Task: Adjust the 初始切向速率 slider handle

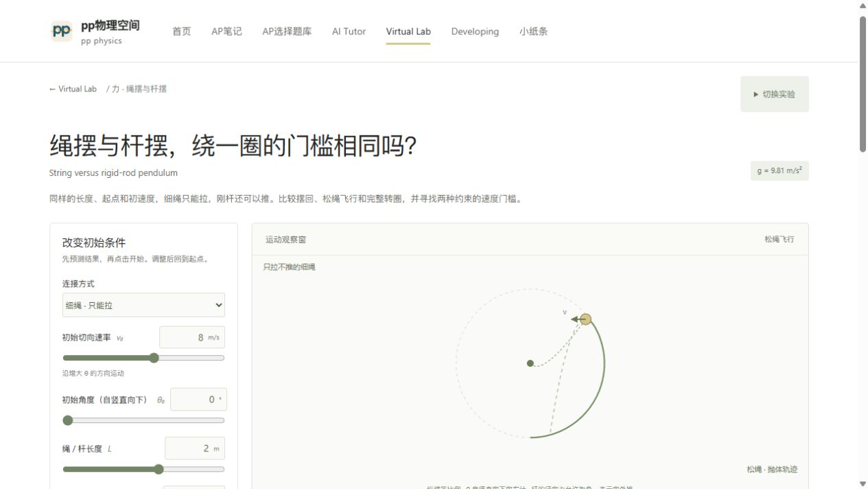Action: pos(154,358)
